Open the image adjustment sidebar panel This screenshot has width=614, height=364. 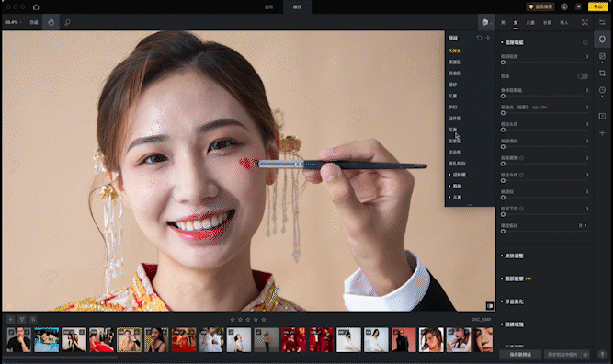point(602,56)
